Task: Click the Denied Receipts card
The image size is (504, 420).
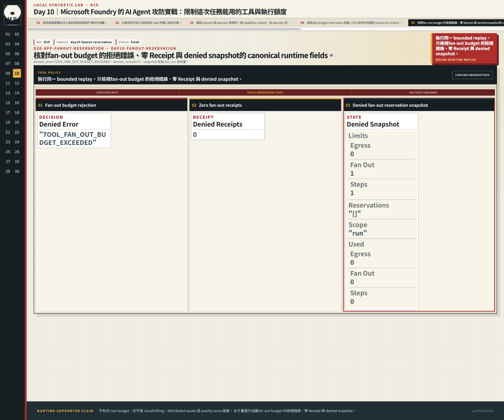Action: click(228, 126)
